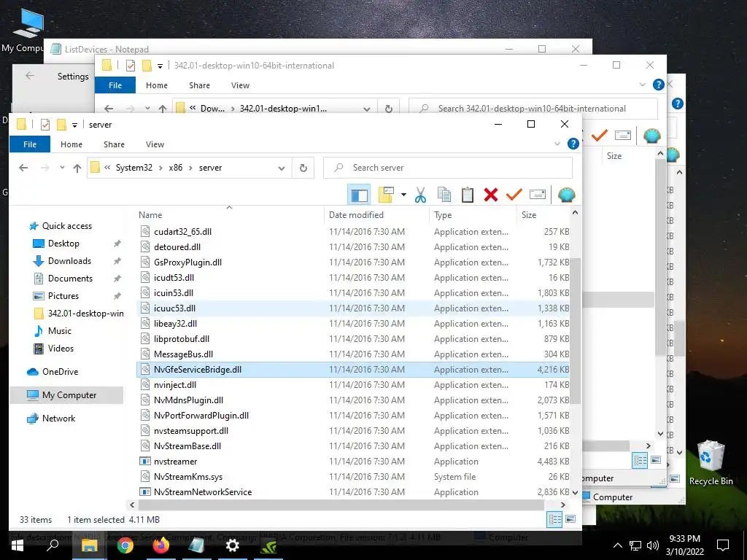Open Classic Shell settings shell icon in server window
This screenshot has height=560, width=747.
coord(566,195)
